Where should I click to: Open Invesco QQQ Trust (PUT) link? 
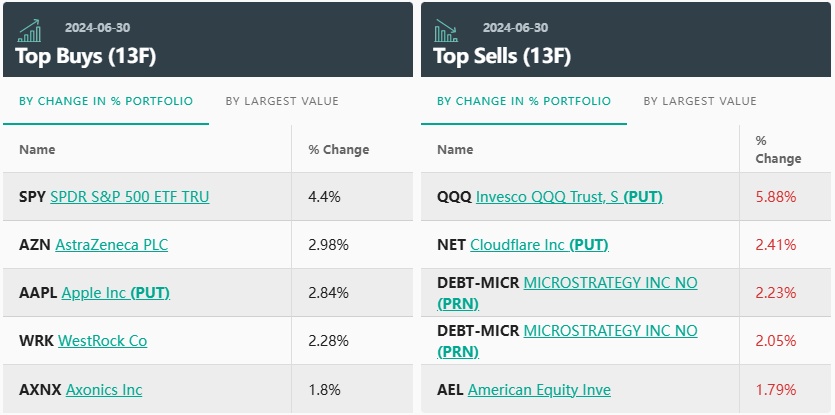click(x=569, y=197)
